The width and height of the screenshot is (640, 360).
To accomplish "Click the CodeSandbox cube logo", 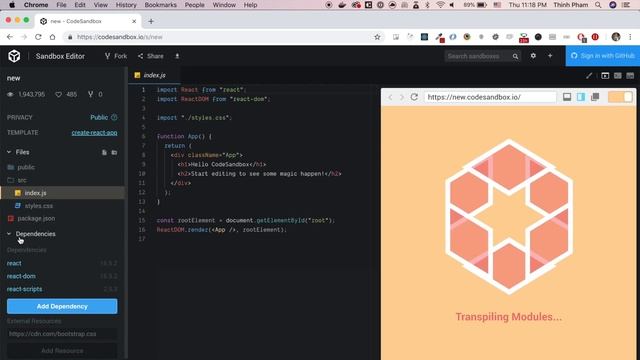I will point(14,56).
